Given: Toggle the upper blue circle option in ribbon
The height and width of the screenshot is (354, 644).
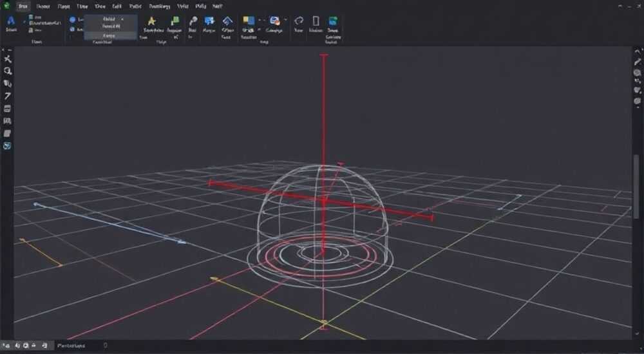Looking at the screenshot, I should pyautogui.click(x=72, y=19).
